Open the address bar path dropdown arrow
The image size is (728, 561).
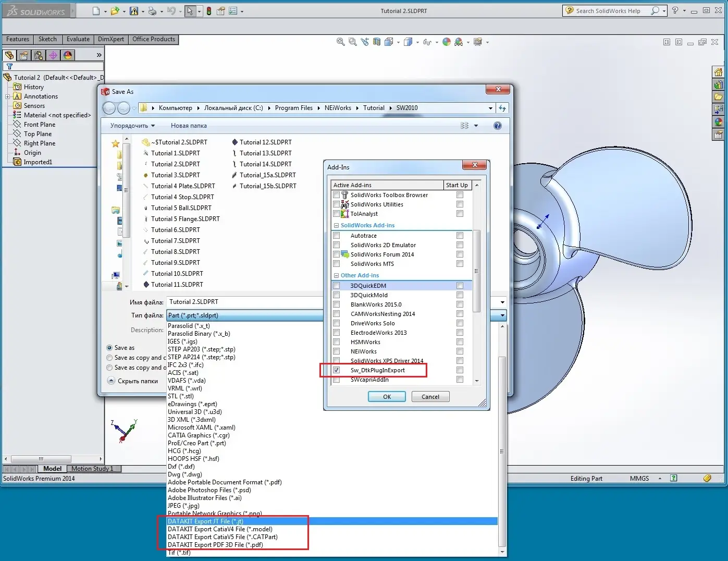click(x=490, y=108)
